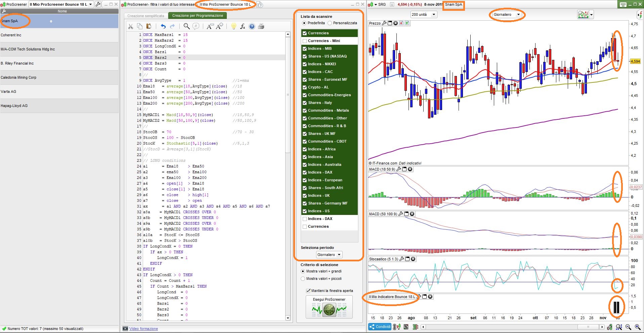Undo the last edit in the code editor
Image resolution: width=644 pixels, height=333 pixels.
(x=163, y=27)
